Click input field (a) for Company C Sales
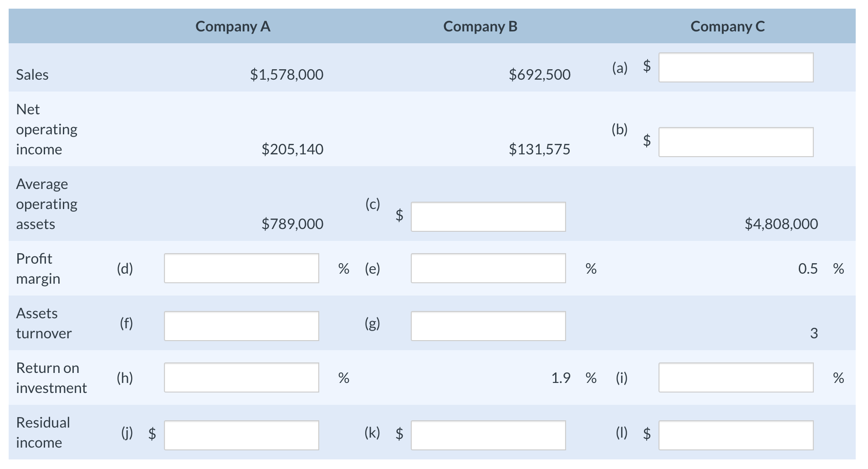 735,67
